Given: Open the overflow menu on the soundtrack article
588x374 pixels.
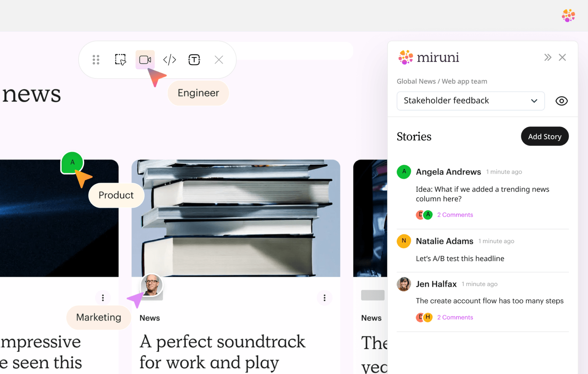Looking at the screenshot, I should (325, 298).
